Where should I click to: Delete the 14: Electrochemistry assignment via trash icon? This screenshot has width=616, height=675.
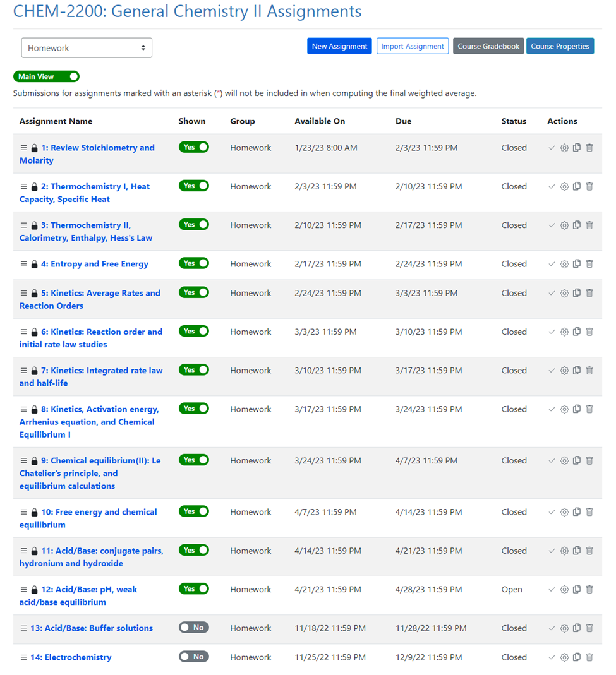(589, 657)
